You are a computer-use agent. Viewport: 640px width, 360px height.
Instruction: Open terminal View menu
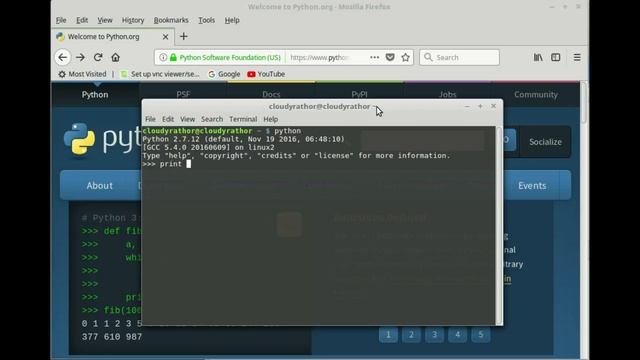coord(187,119)
